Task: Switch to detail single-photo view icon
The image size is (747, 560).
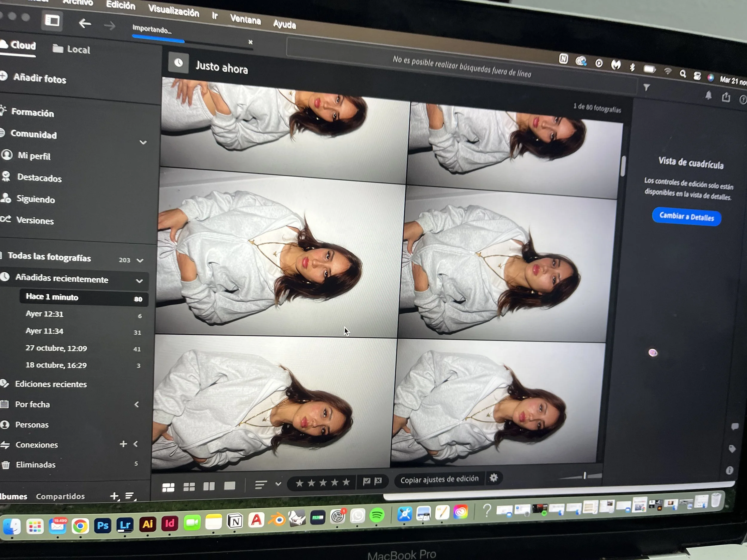Action: (x=230, y=486)
